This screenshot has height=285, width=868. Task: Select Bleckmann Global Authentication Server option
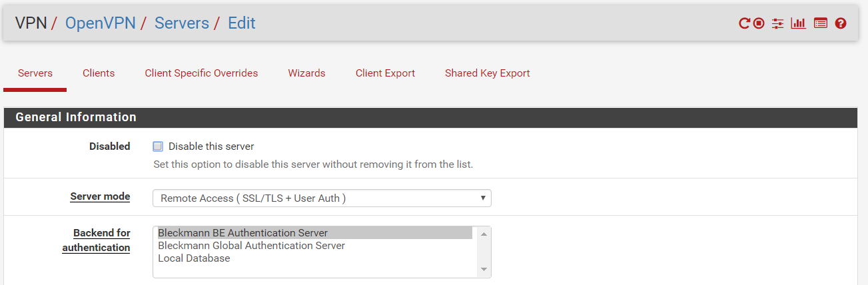pyautogui.click(x=251, y=246)
